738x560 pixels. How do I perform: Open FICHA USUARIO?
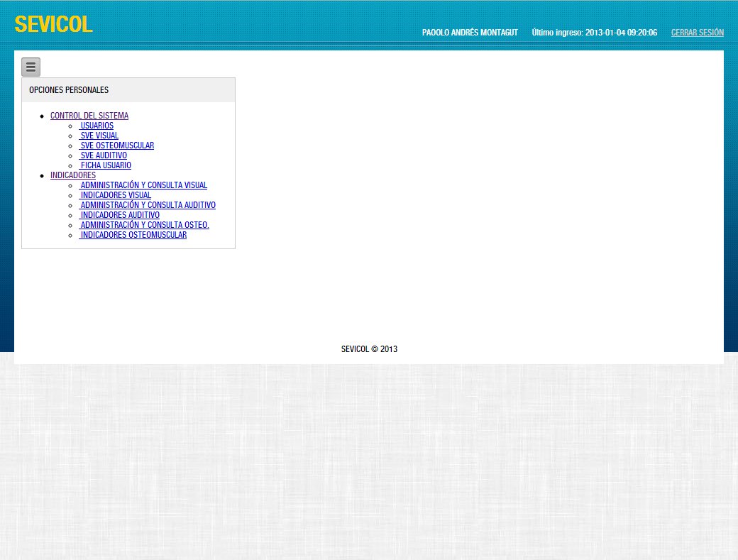[x=105, y=165]
